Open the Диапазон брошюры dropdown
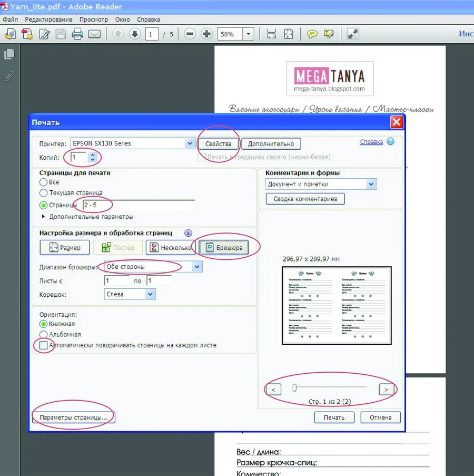The height and width of the screenshot is (476, 474). point(197,267)
